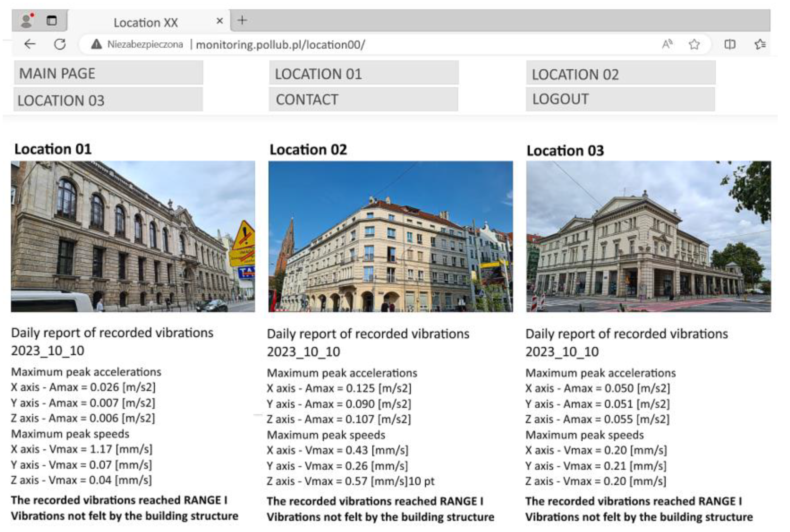Open a new tab with plus

click(242, 20)
